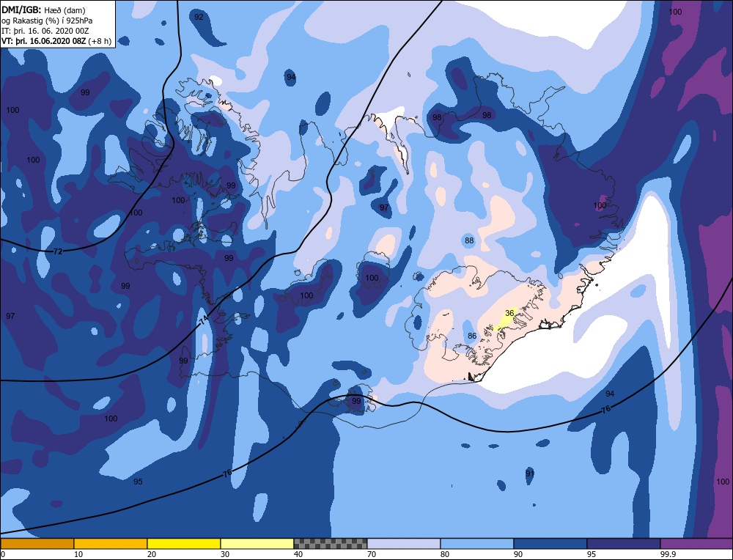
Task: Click the '20' tick label on color scale
Action: click(152, 554)
